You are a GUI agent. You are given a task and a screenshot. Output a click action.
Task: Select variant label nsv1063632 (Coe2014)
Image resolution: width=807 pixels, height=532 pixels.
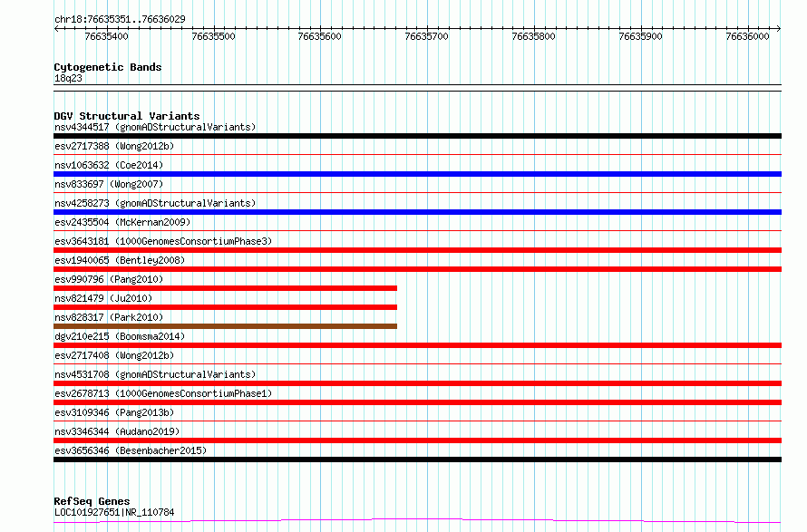(x=109, y=165)
